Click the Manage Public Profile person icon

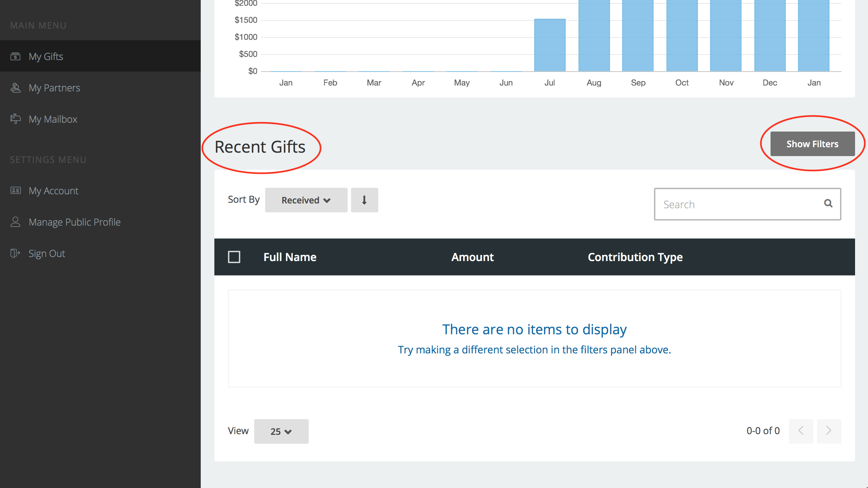click(x=15, y=222)
